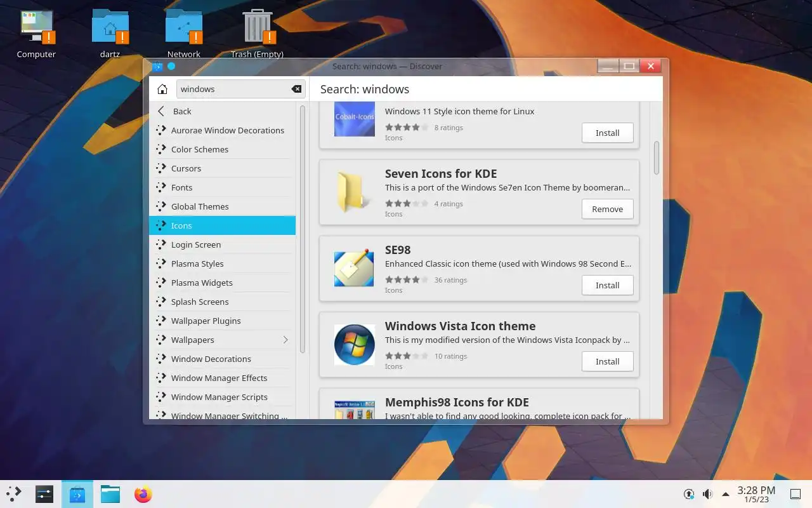Open the Dolphin file manager from the taskbar
This screenshot has width=812, height=508.
pos(110,494)
